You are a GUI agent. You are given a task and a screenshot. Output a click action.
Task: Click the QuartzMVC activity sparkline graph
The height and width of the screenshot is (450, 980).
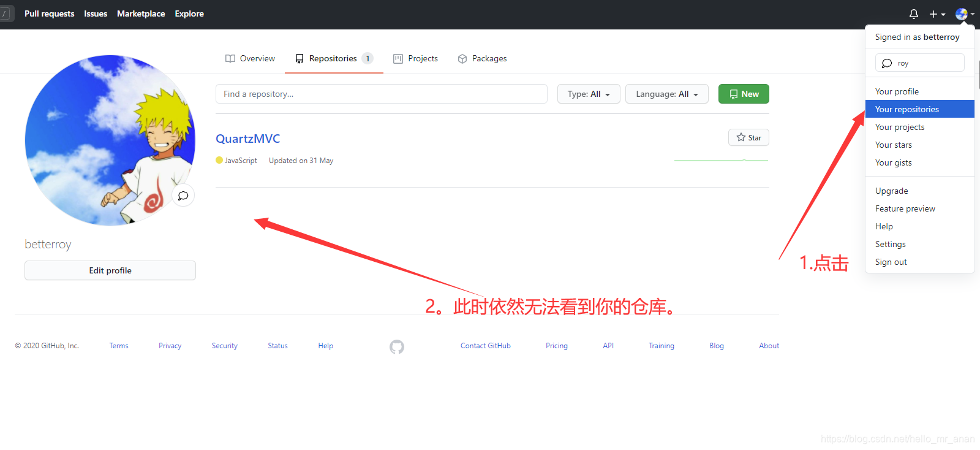(x=721, y=160)
